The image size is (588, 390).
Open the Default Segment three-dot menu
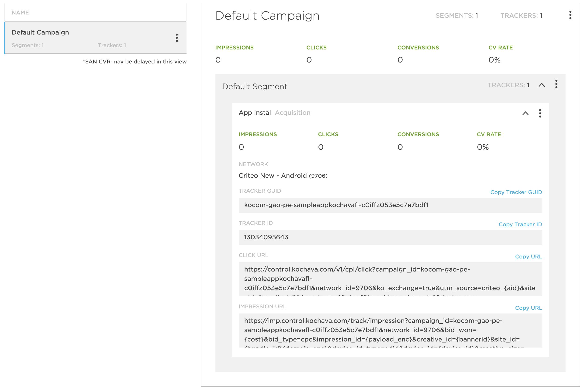(x=556, y=84)
